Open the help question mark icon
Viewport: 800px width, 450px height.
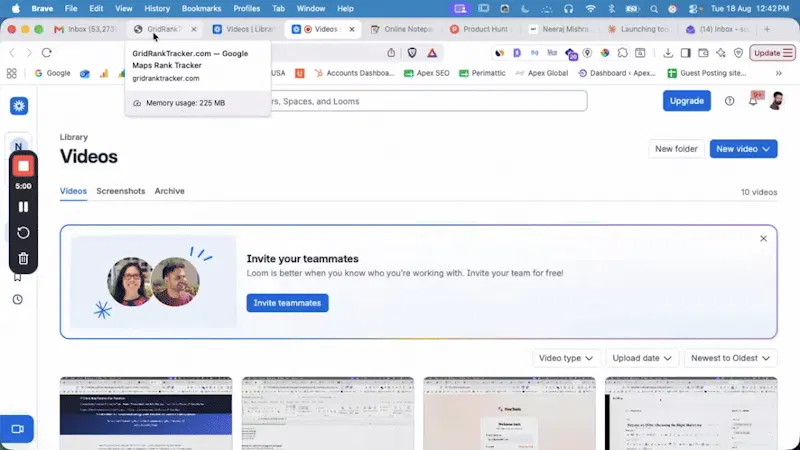point(730,101)
